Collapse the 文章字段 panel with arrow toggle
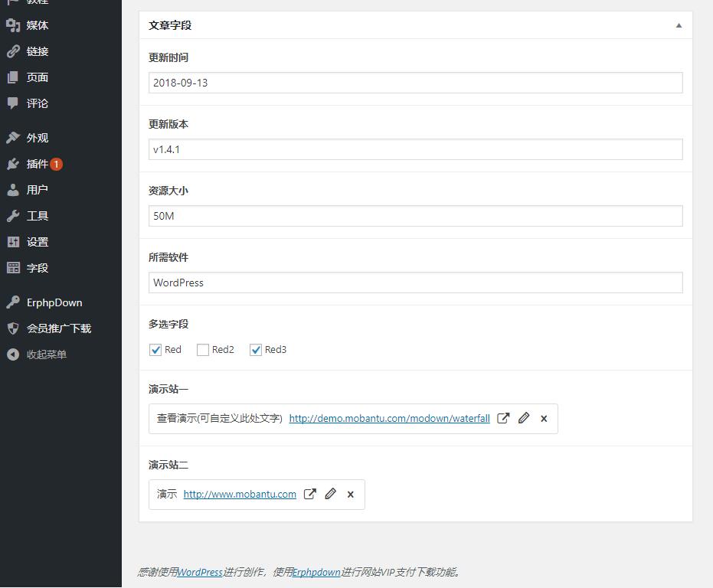The image size is (713, 588). tap(679, 25)
